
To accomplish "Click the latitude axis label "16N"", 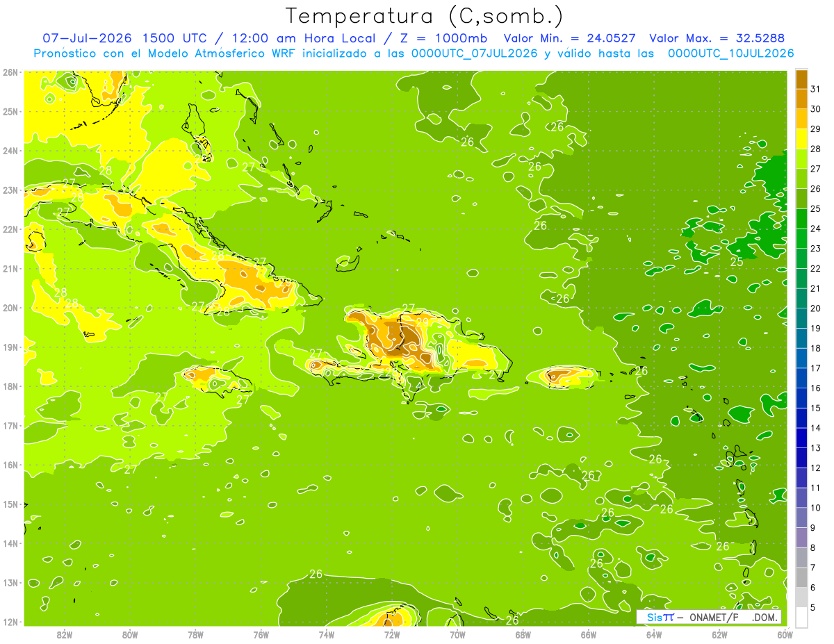I will pyautogui.click(x=10, y=465).
